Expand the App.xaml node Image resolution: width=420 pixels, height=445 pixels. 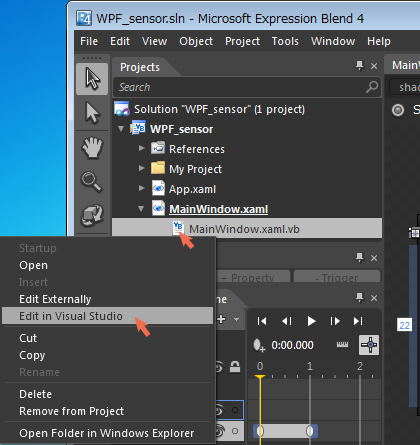click(142, 188)
